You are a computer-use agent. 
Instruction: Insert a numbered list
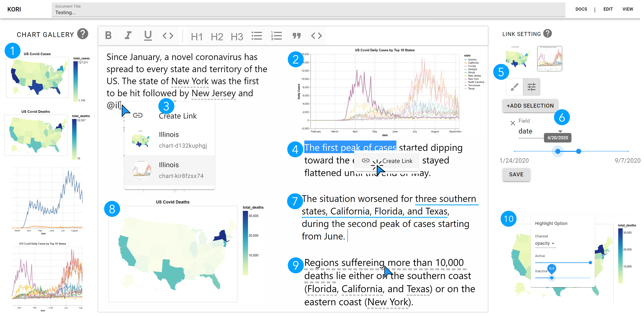tap(276, 36)
